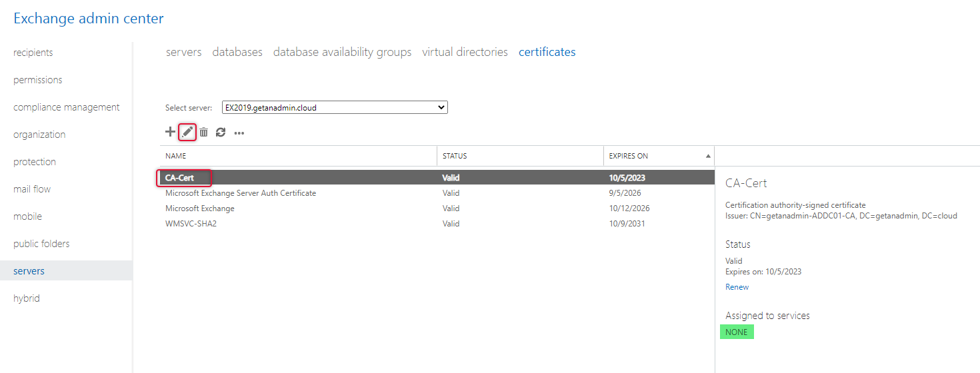Open the virtual directories tab
The image size is (980, 373).
coord(465,52)
